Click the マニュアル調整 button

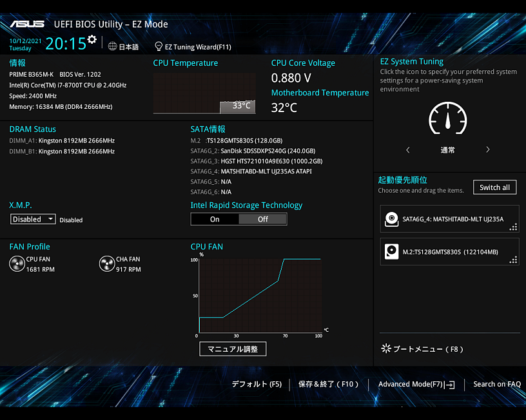tap(233, 349)
